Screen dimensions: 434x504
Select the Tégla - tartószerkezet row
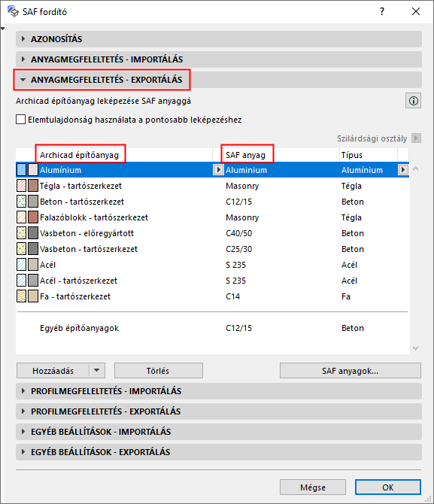(x=213, y=186)
